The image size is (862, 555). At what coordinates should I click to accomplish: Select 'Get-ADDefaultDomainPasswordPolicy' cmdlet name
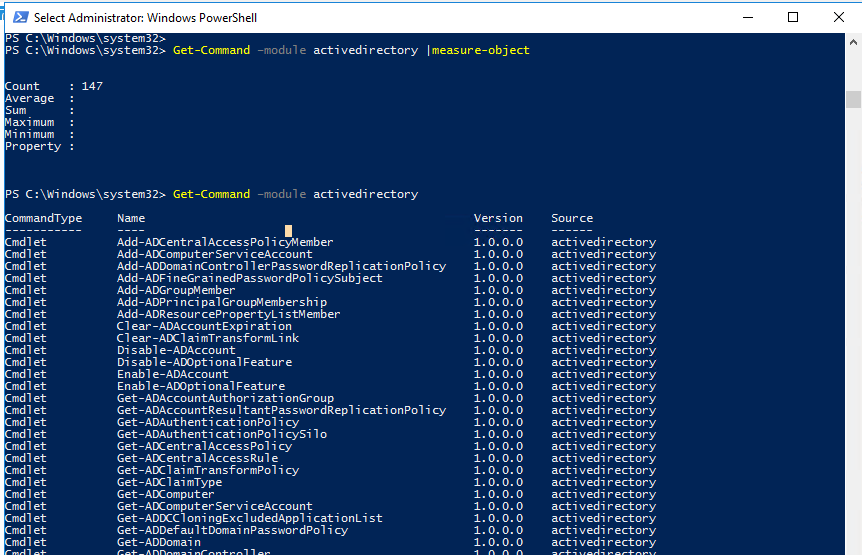pos(232,530)
